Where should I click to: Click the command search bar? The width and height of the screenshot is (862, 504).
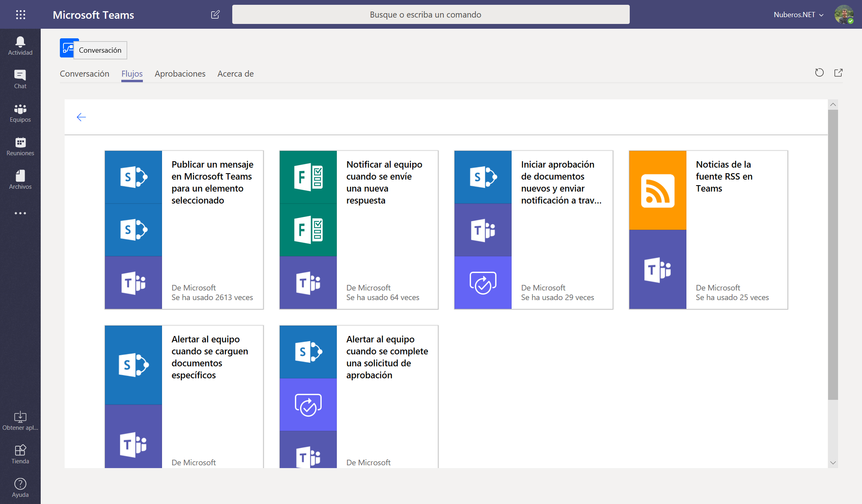[431, 14]
